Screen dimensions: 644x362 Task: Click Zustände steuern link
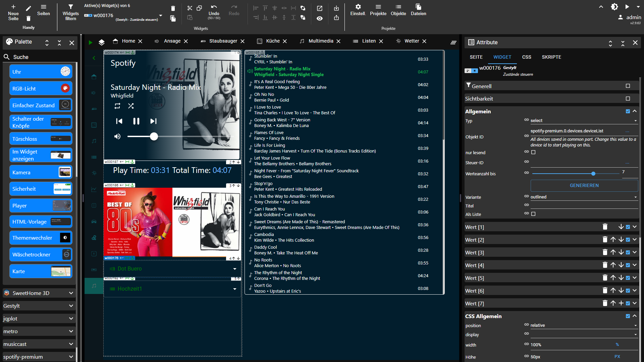(518, 74)
